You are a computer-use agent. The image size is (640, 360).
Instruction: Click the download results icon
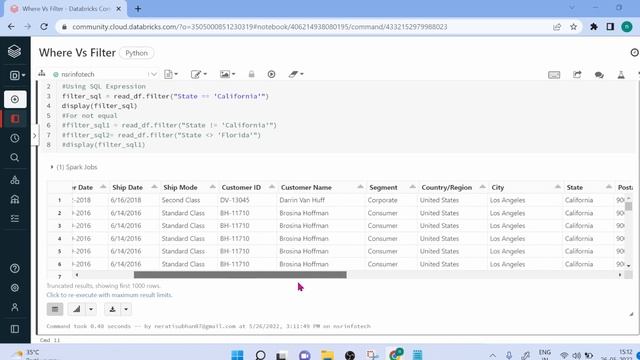point(112,309)
